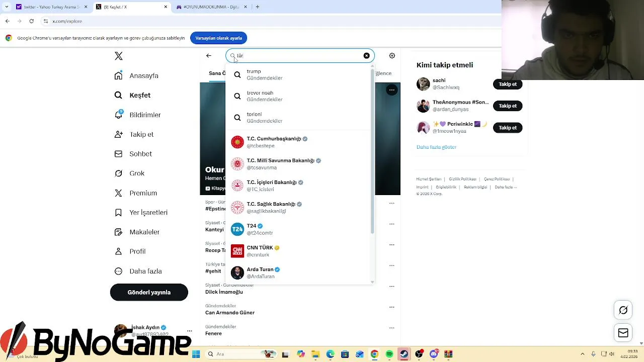The height and width of the screenshot is (362, 644).
Task: Open Sohbet messages
Action: tap(133, 154)
